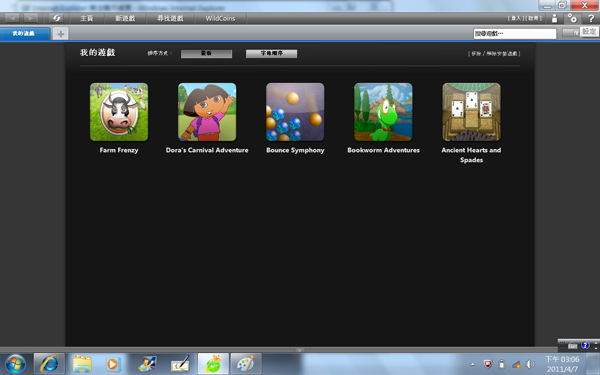600x375 pixels.
Task: Open Internet Explorer from the taskbar
Action: click(x=49, y=364)
